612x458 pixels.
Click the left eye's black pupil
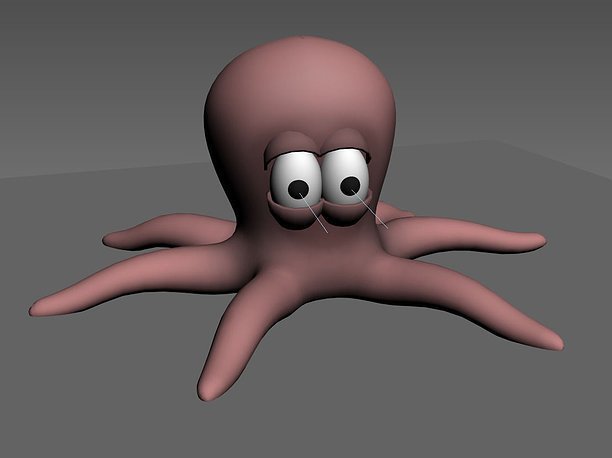coord(296,188)
